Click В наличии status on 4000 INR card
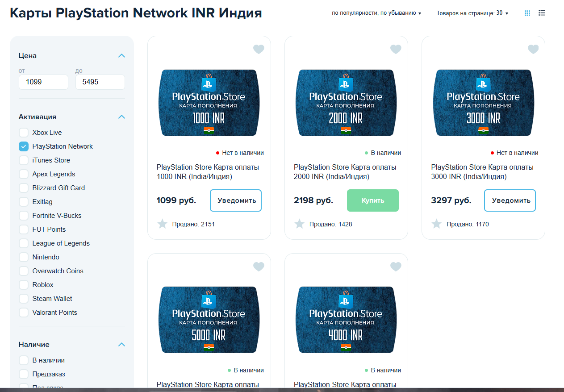This screenshot has width=564, height=392. click(x=383, y=370)
